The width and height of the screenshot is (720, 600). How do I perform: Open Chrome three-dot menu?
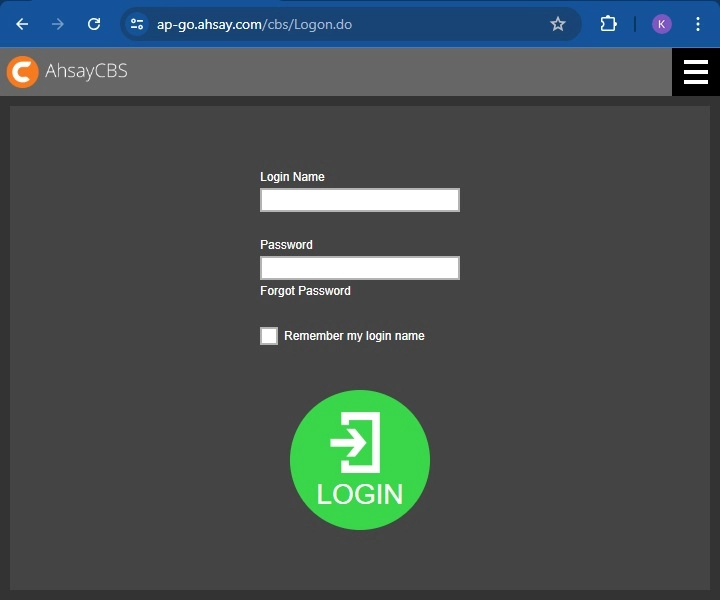tap(698, 24)
